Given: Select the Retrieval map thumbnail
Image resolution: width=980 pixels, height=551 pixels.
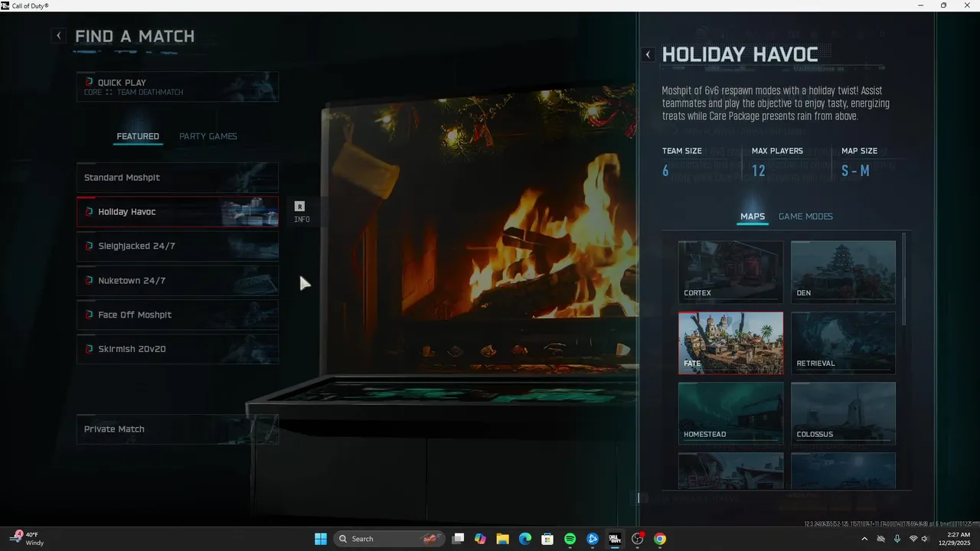Looking at the screenshot, I should click(843, 343).
